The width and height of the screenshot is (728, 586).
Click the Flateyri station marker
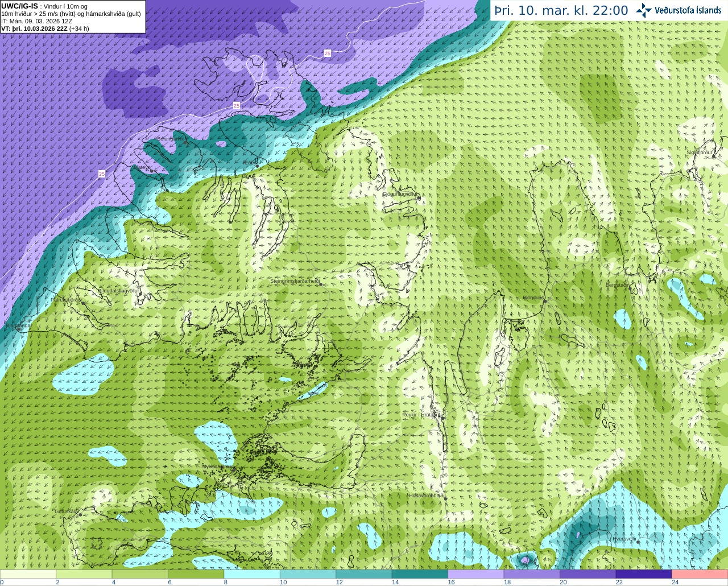[x=151, y=171]
